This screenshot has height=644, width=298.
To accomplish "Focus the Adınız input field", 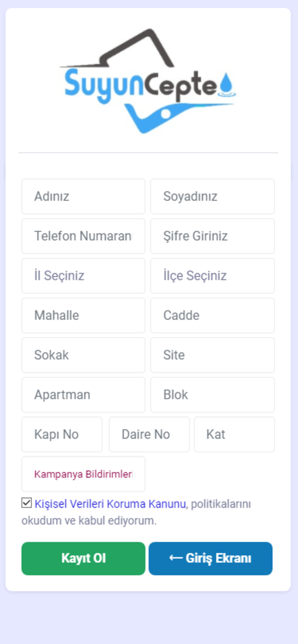I will pyautogui.click(x=83, y=196).
